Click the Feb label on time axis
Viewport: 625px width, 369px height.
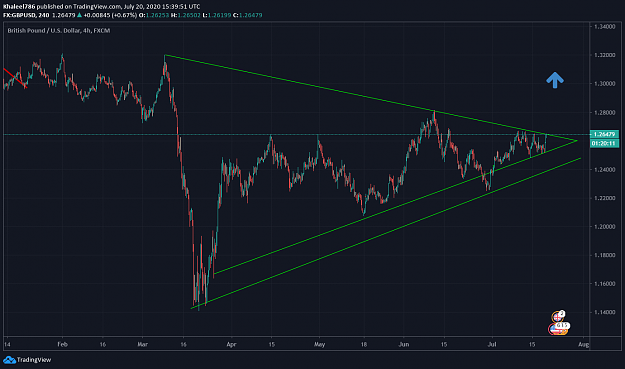62,344
